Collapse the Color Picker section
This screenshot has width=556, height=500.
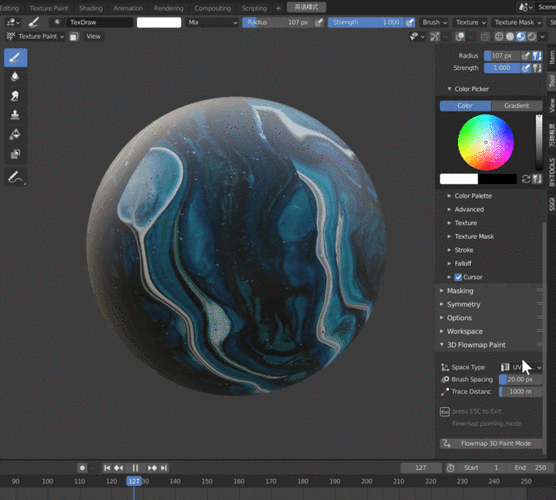(471, 89)
